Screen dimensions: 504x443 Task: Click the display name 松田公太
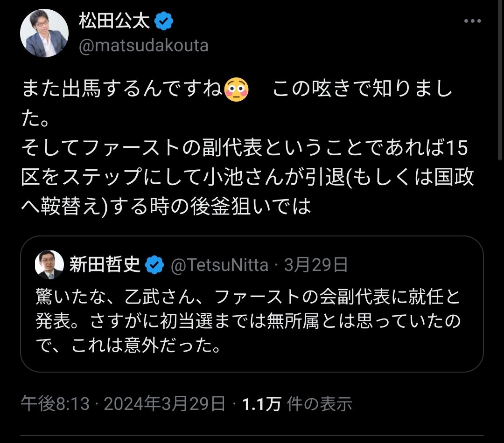pos(114,22)
